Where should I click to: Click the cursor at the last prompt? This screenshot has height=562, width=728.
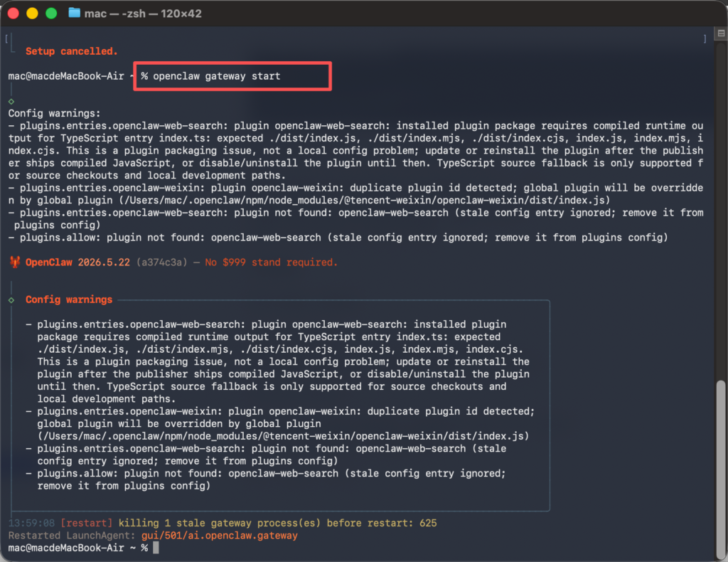(x=156, y=548)
